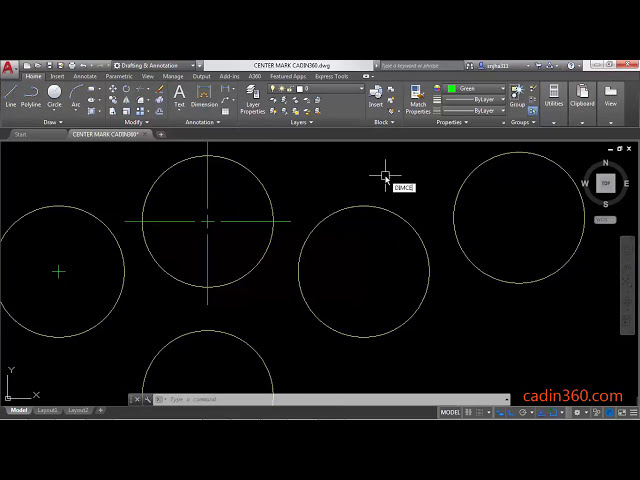Image resolution: width=640 pixels, height=480 pixels.
Task: Open the Drafting & Annotation workspace dropdown
Action: [160, 65]
